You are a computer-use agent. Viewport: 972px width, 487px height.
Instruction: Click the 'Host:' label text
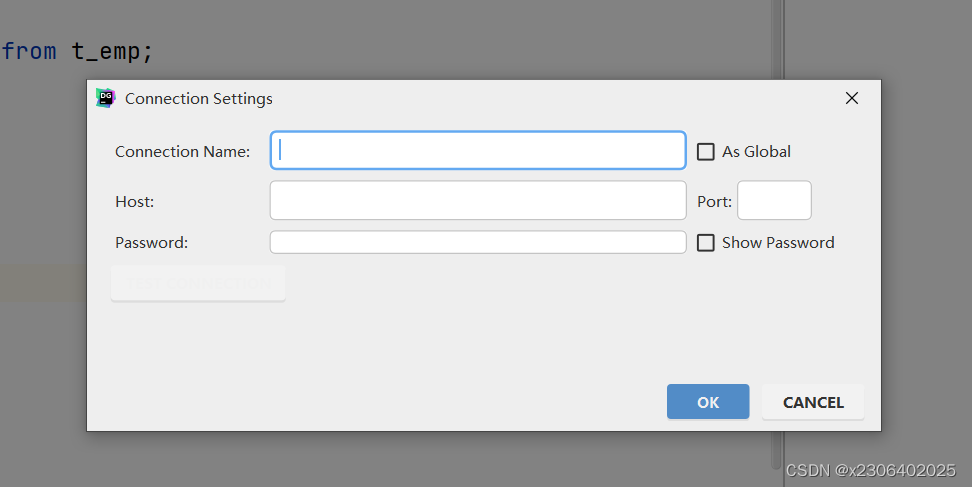coord(134,202)
